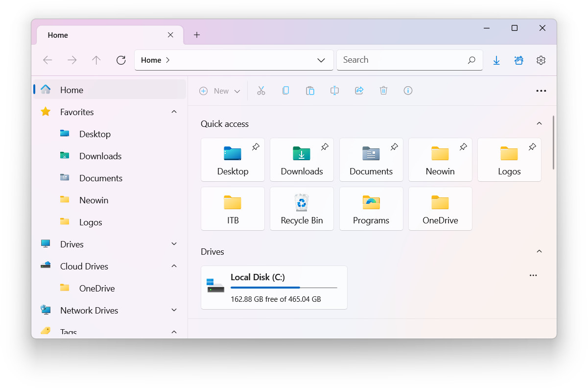Open the Local Disk (C:) drive
Screen dimensions: 588x388
coord(274,288)
